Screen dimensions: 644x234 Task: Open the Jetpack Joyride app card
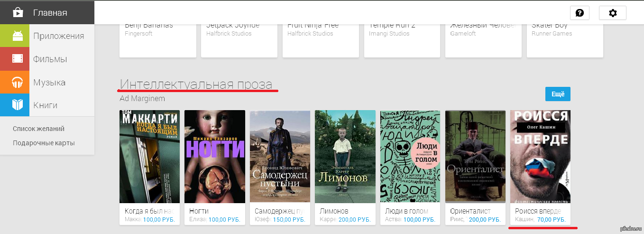pos(239,40)
